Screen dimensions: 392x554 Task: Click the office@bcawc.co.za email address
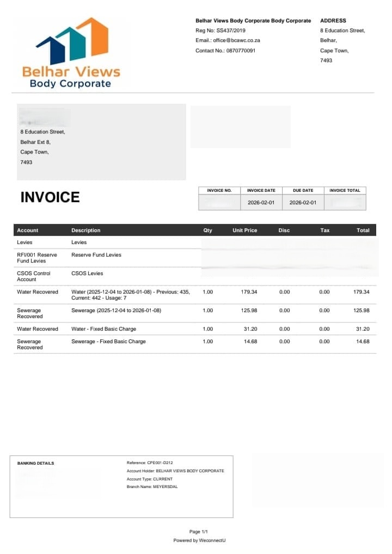pyautogui.click(x=237, y=40)
